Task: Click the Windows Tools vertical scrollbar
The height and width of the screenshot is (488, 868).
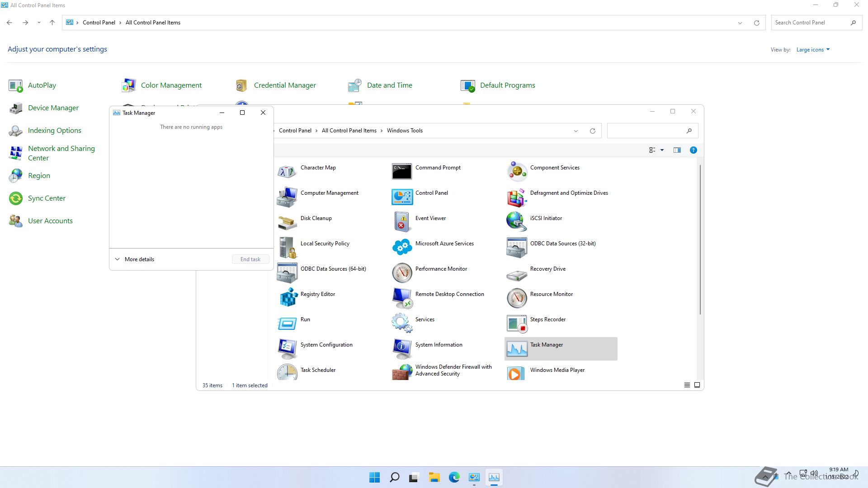Action: 700,239
